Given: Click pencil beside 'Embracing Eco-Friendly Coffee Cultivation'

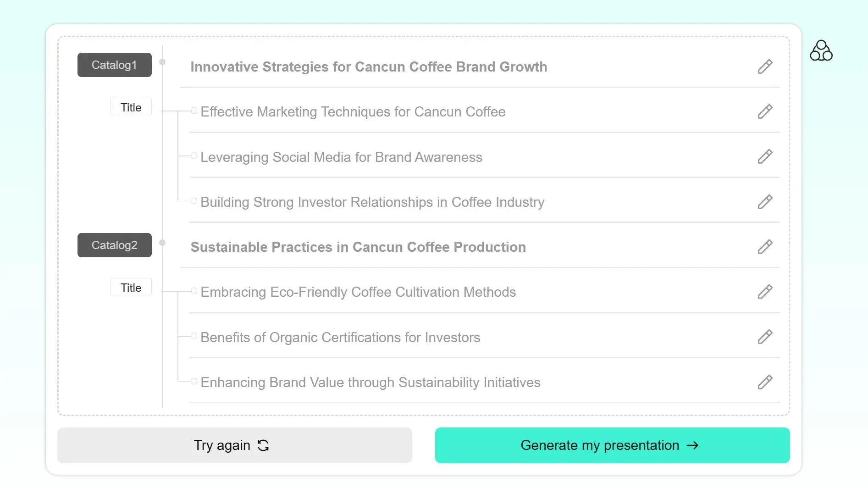Looking at the screenshot, I should [765, 292].
